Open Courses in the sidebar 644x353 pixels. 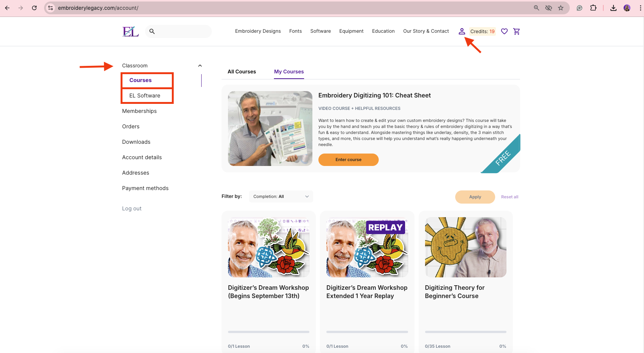141,80
